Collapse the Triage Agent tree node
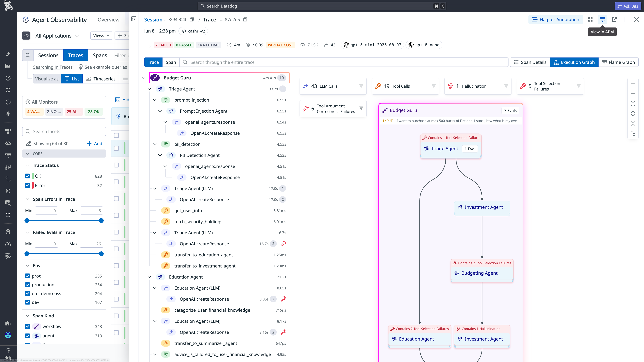 coord(149,89)
